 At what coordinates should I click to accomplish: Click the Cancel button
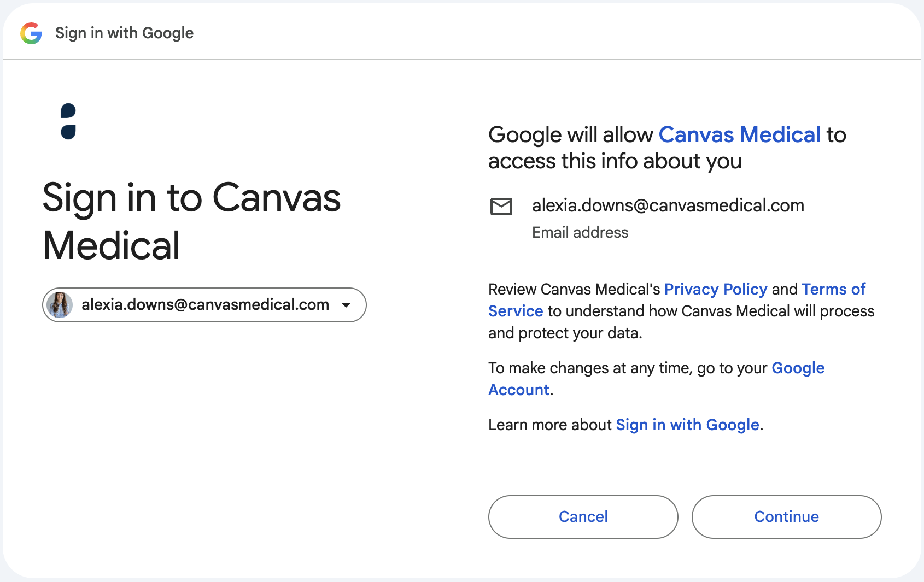(x=583, y=517)
